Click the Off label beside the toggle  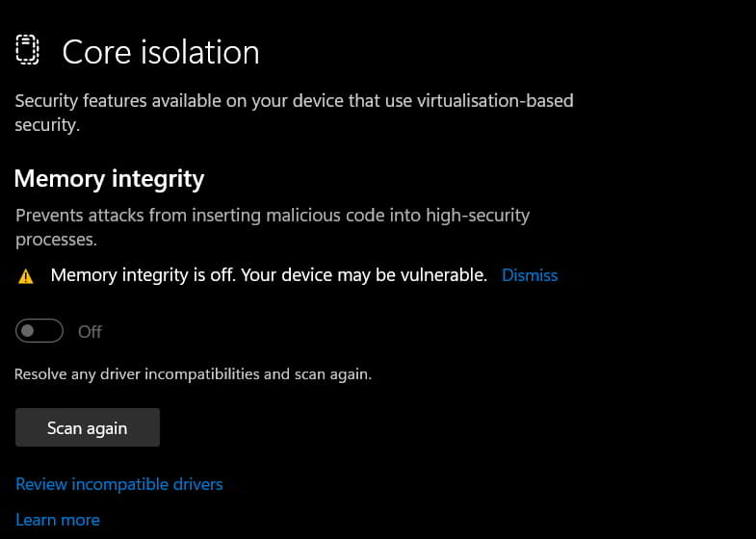pyautogui.click(x=90, y=331)
